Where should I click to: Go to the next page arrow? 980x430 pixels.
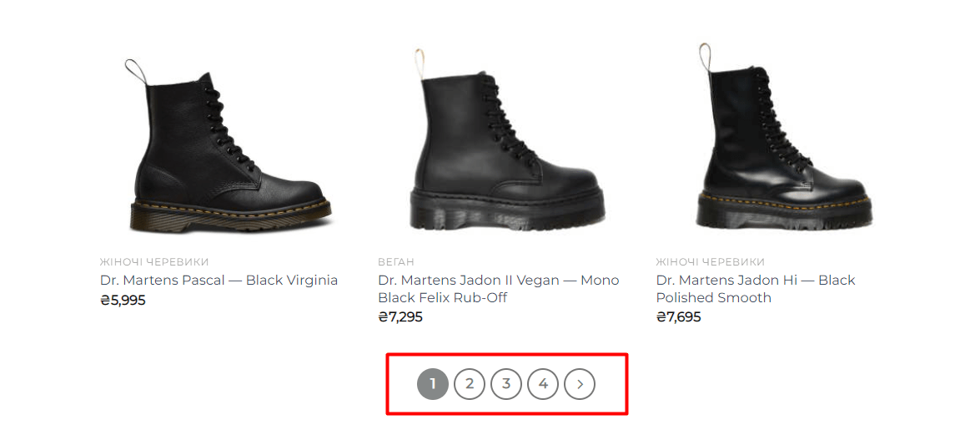(580, 384)
